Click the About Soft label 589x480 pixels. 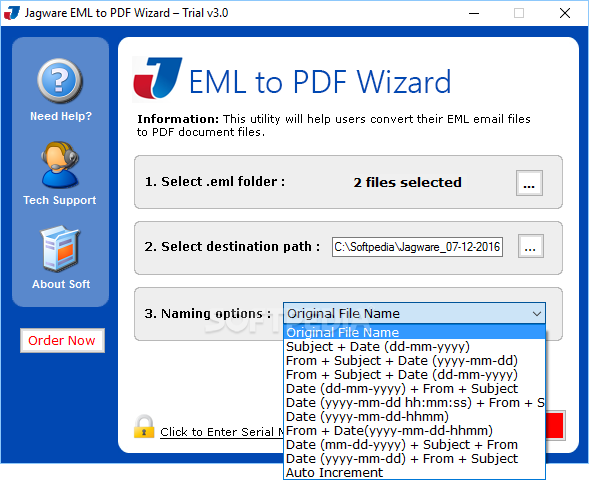pos(61,284)
